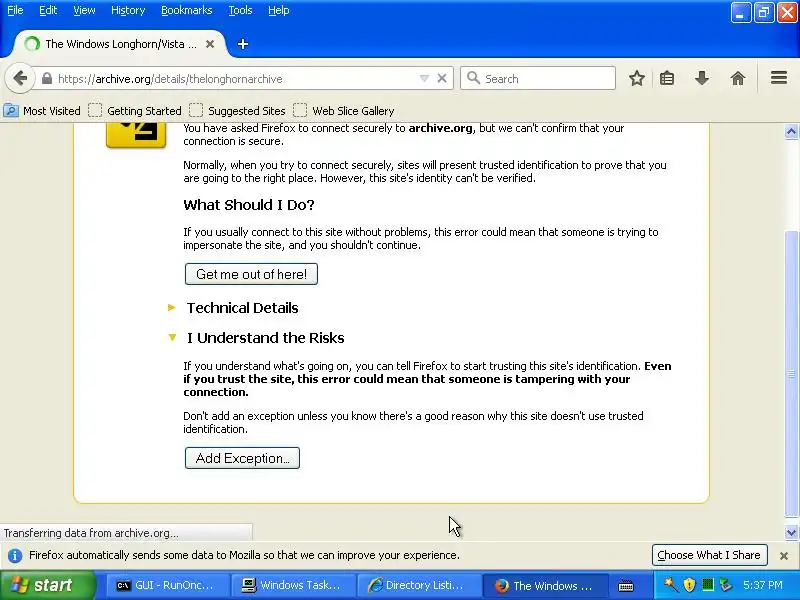Viewport: 800px width, 600px height.
Task: Click the What Should I Do? heading
Action: click(248, 205)
